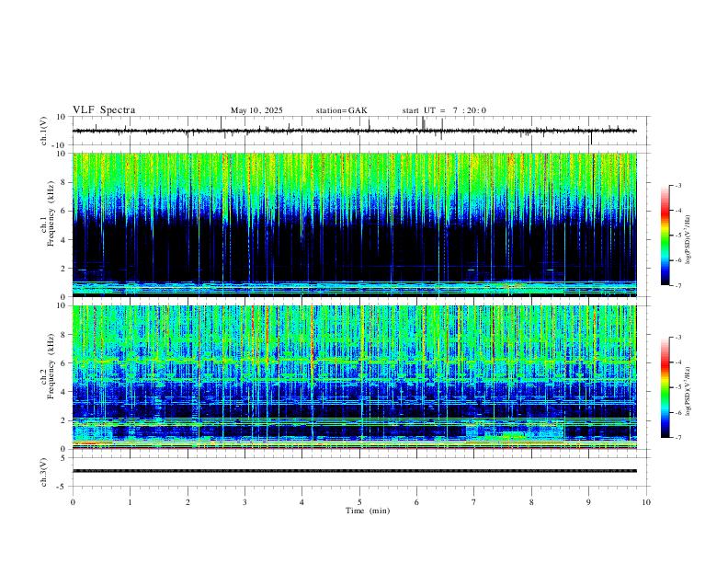This screenshot has height=563, width=728.
Task: Click time axis tick label '7'
Action: (474, 502)
